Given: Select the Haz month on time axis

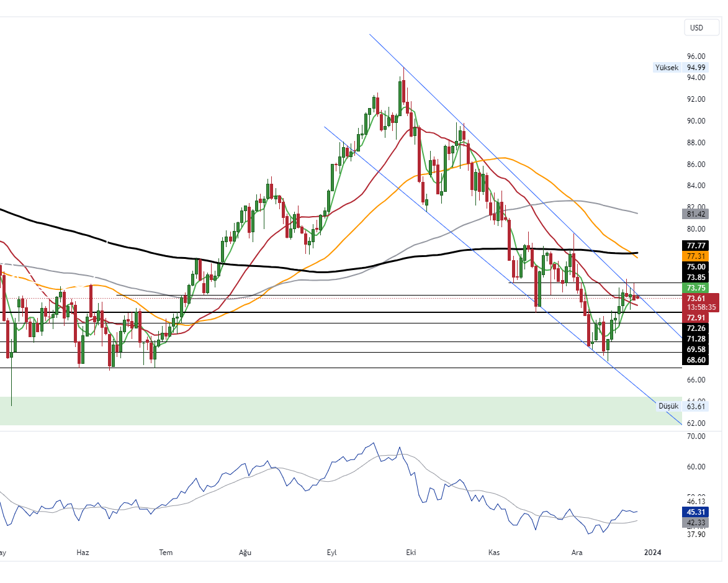Looking at the screenshot, I should (x=83, y=552).
